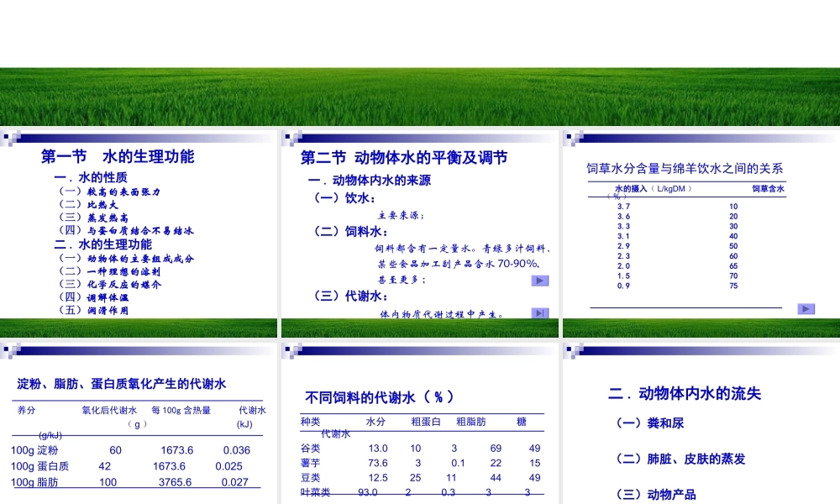This screenshot has height=504, width=840.
Task: Select the row label 谷类
Action: pos(311,449)
